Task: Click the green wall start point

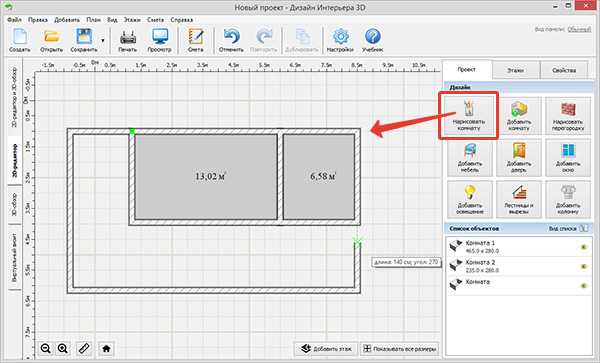Action: coord(132,131)
